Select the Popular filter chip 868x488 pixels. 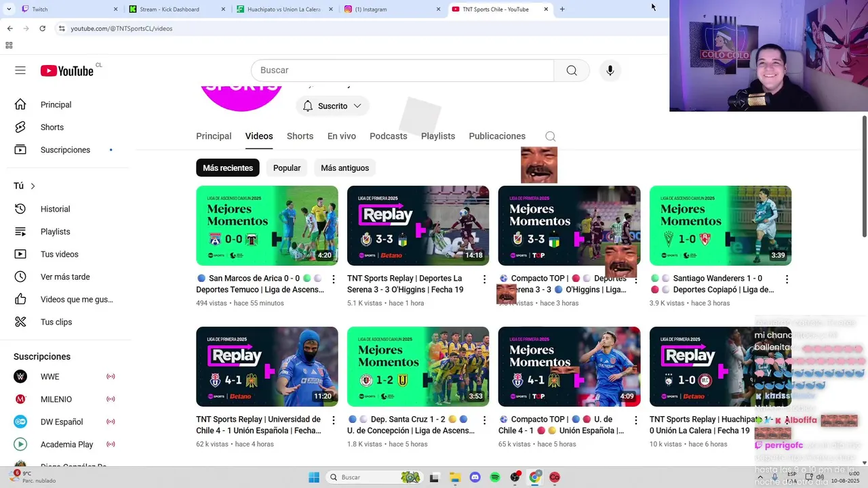287,168
